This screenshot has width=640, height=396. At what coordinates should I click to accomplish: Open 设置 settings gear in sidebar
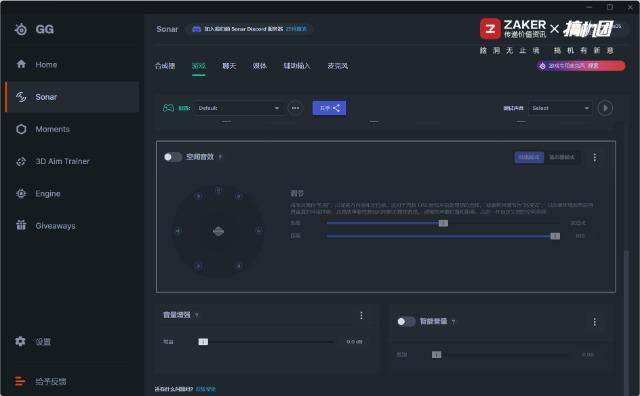(x=20, y=341)
